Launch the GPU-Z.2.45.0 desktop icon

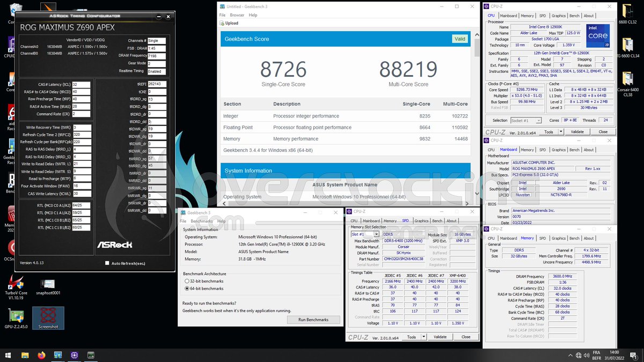coord(16,317)
